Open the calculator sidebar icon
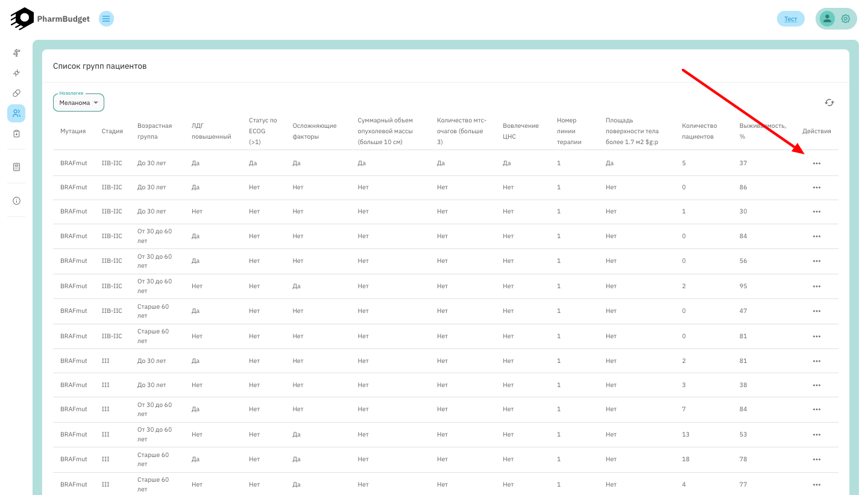 (16, 167)
